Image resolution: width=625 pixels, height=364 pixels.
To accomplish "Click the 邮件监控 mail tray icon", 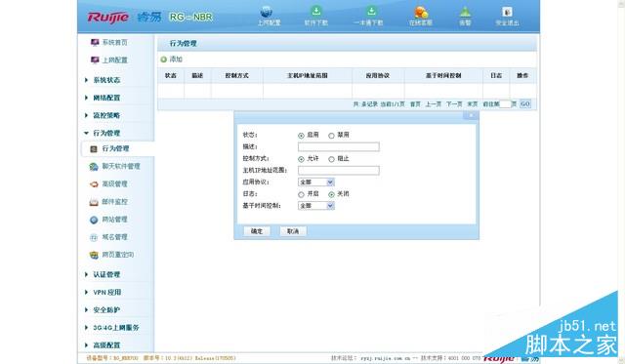I will click(x=94, y=202).
